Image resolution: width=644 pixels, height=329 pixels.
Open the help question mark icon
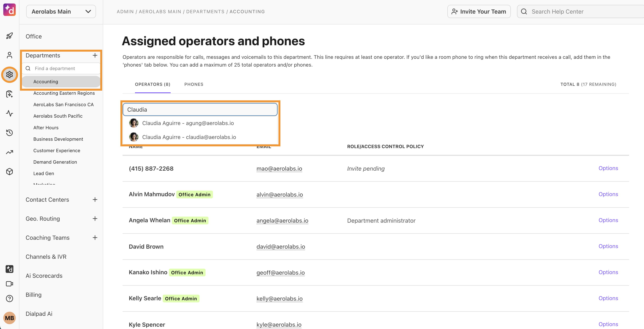tap(10, 299)
